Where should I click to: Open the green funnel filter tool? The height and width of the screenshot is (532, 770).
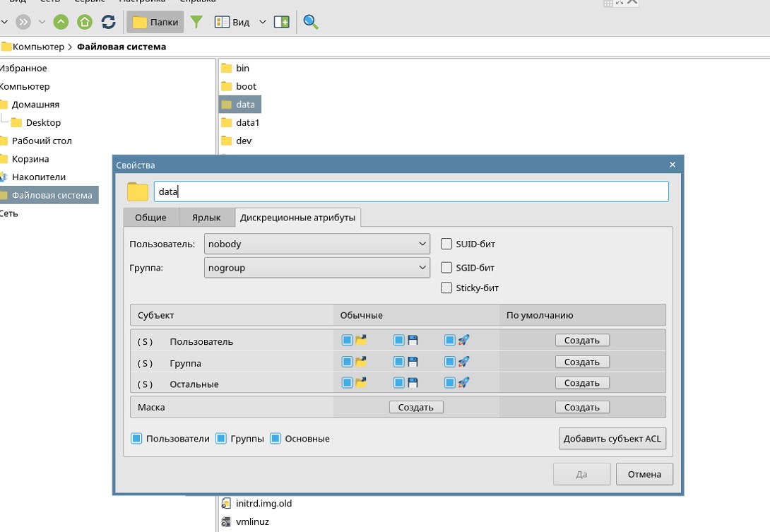click(197, 22)
